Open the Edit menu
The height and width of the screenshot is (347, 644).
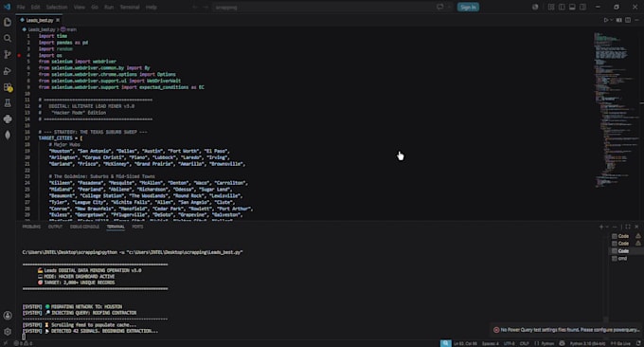(x=36, y=7)
